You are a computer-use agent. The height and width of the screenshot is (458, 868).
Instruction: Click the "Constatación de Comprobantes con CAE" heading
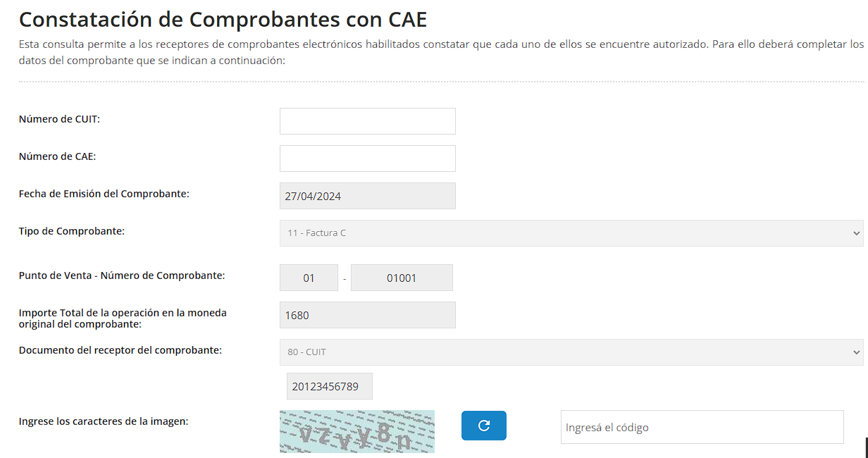pyautogui.click(x=223, y=19)
